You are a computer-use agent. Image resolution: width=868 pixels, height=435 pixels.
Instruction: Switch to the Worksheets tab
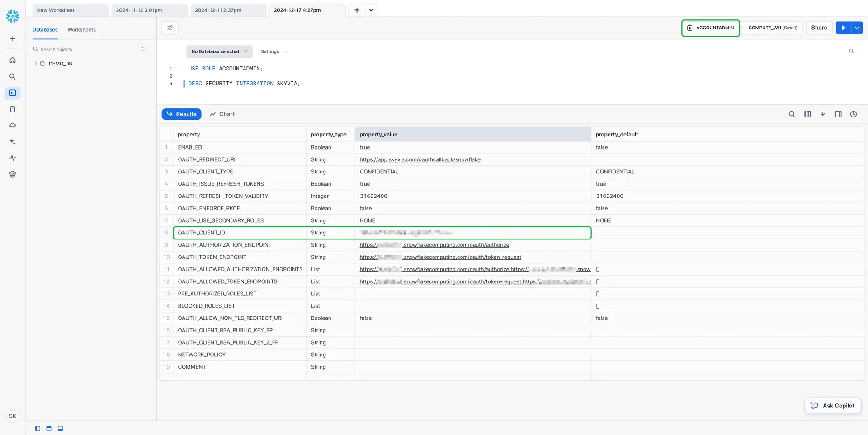click(x=81, y=30)
